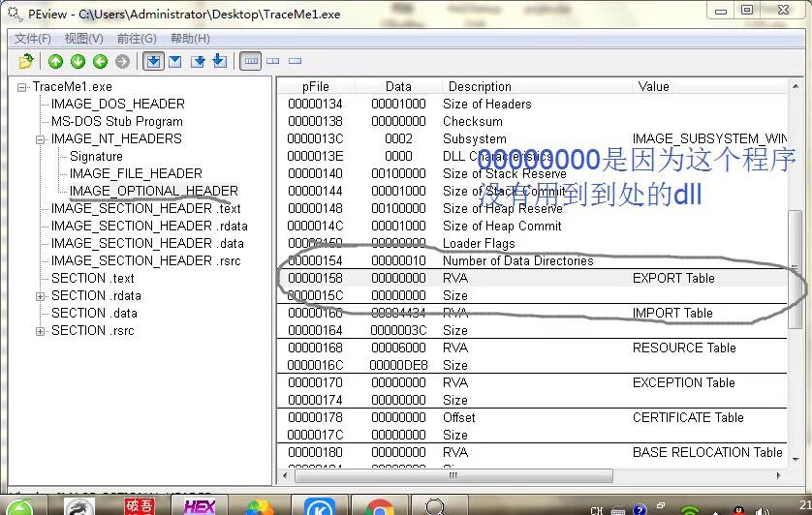Click the greyed-out forward arrow button

[x=122, y=62]
